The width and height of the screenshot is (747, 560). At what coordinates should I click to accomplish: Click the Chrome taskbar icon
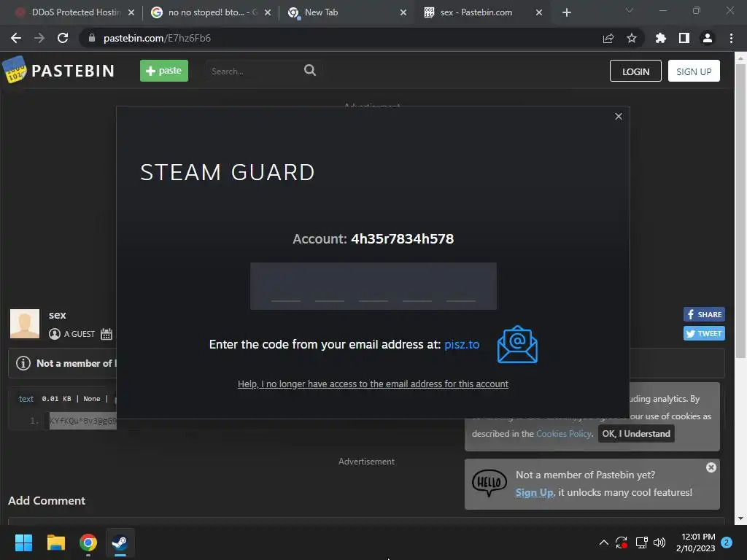pos(88,542)
